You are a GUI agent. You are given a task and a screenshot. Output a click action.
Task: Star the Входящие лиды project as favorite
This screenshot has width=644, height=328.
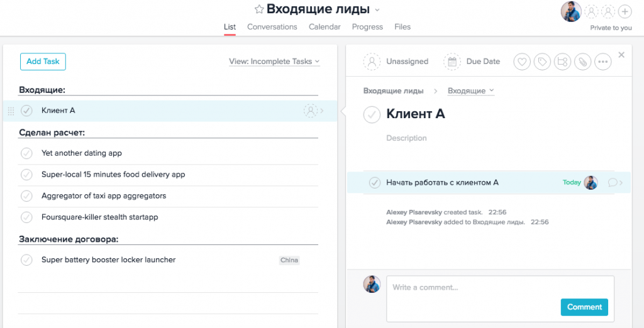click(258, 9)
